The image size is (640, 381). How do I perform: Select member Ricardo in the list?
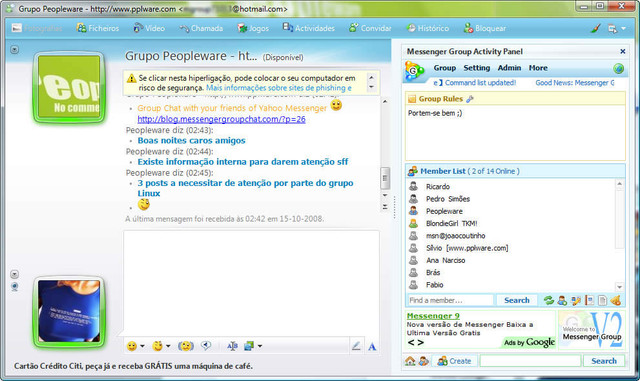click(438, 187)
